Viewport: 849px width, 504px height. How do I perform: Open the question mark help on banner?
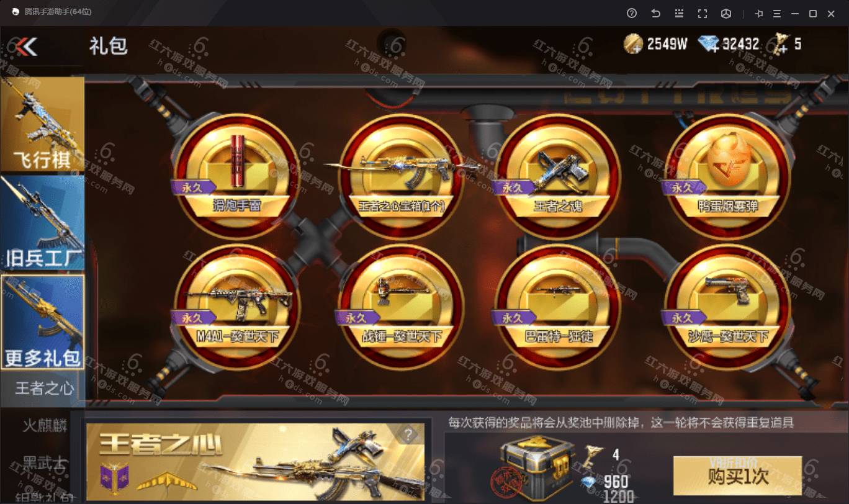point(408,435)
